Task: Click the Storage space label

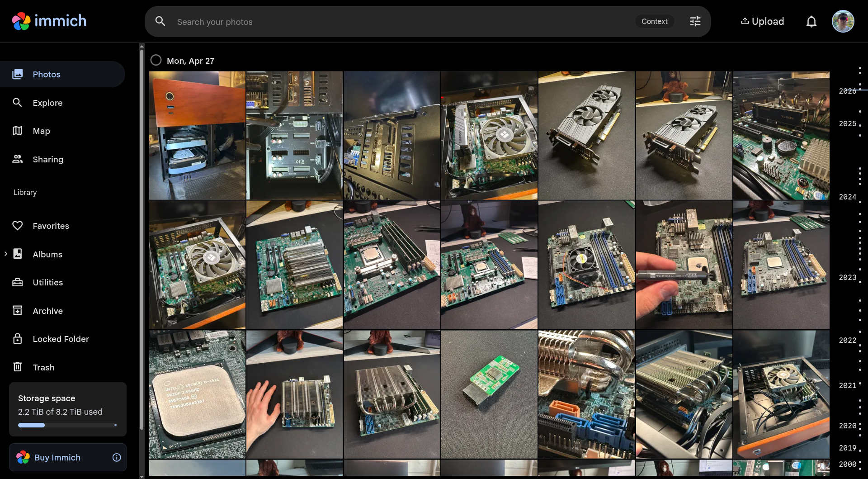Action: point(47,398)
